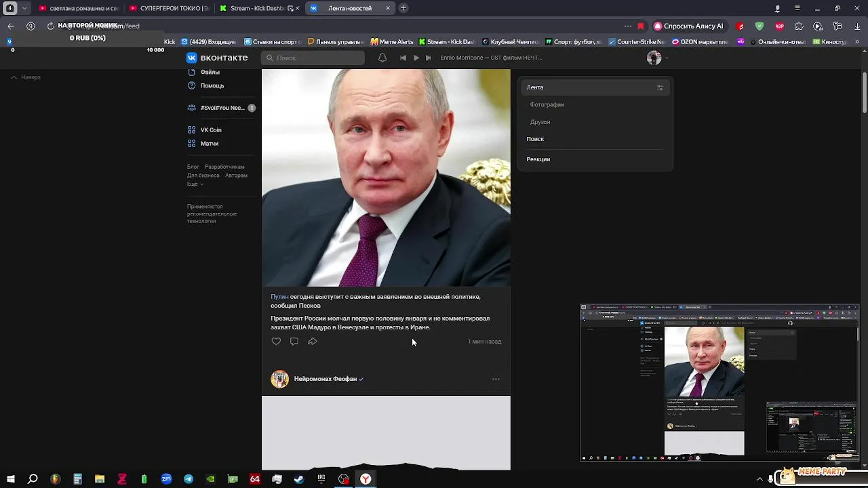
Task: Open browser downloads icon
Action: pyautogui.click(x=856, y=26)
